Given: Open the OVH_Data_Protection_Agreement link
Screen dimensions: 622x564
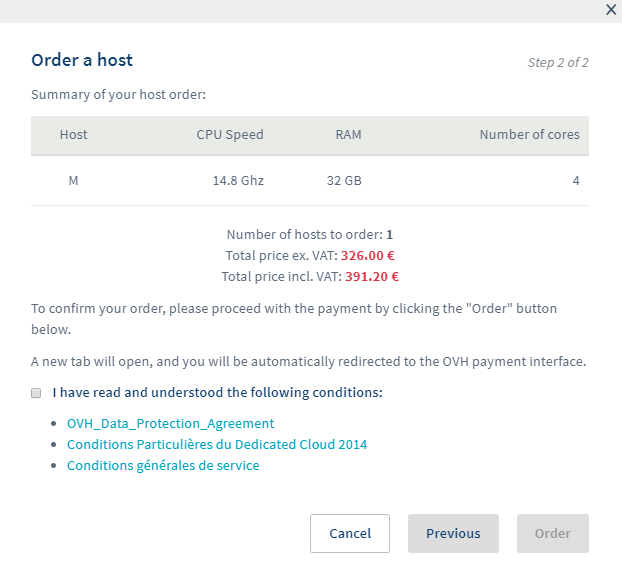Looking at the screenshot, I should coord(170,423).
